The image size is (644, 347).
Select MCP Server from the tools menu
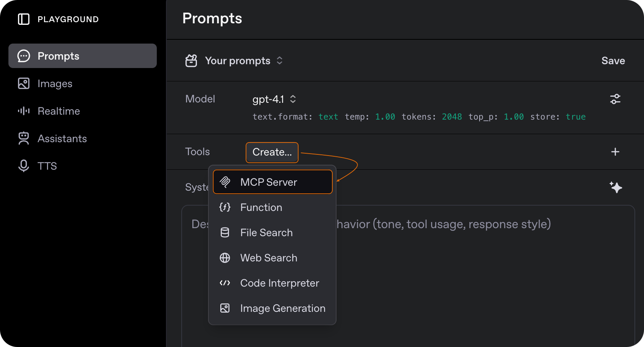click(273, 182)
